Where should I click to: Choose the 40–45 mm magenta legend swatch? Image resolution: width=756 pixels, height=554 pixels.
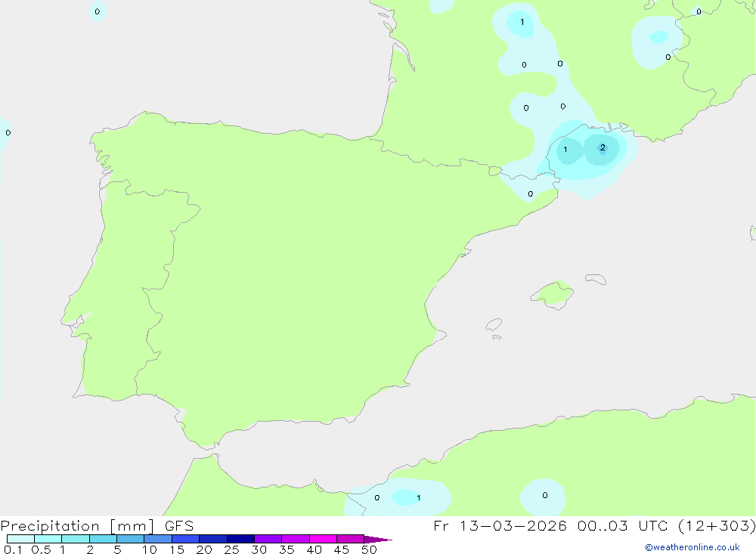[x=323, y=539]
